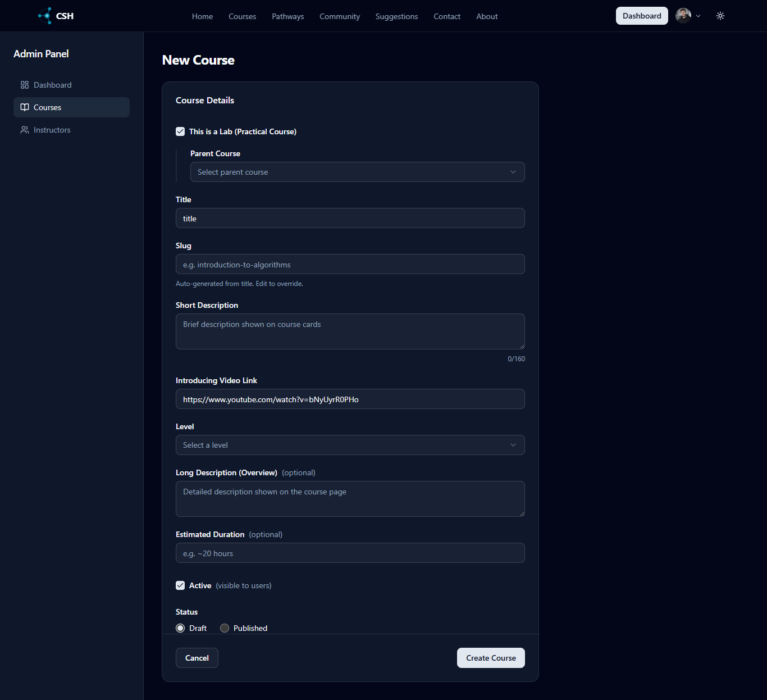Image resolution: width=767 pixels, height=700 pixels.
Task: Open Pathways in the top navigation
Action: pos(288,16)
